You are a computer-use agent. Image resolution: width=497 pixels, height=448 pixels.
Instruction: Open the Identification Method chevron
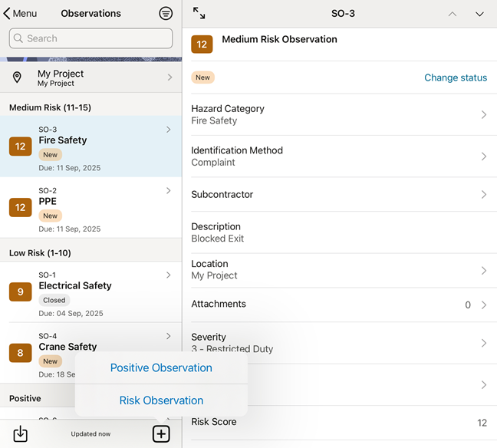point(483,156)
